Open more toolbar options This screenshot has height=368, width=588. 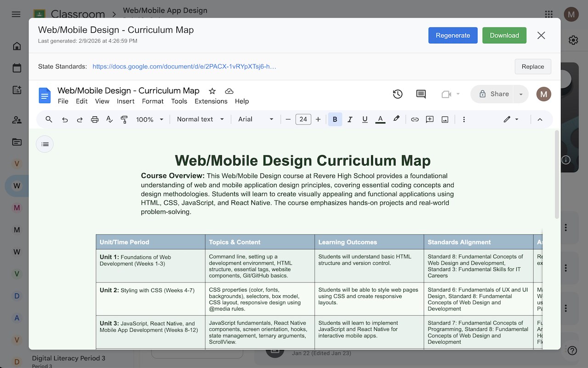464,119
